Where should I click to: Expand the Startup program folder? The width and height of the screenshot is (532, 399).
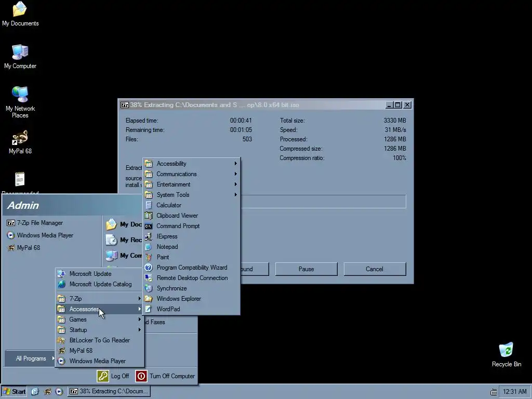point(99,330)
